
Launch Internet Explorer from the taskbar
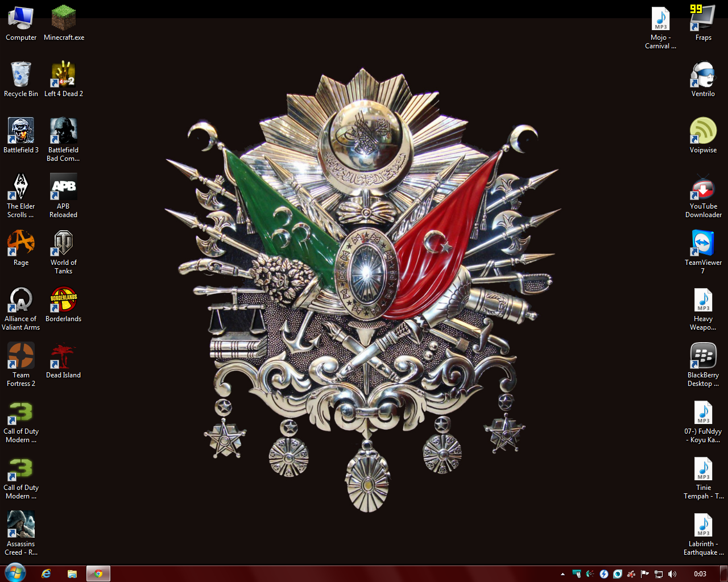coord(46,573)
